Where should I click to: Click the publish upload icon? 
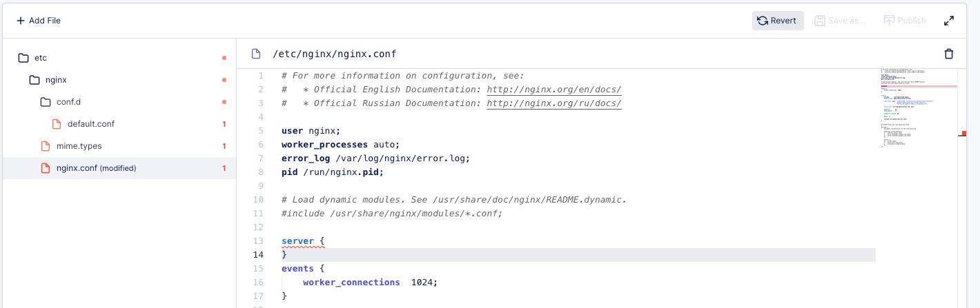coord(890,21)
